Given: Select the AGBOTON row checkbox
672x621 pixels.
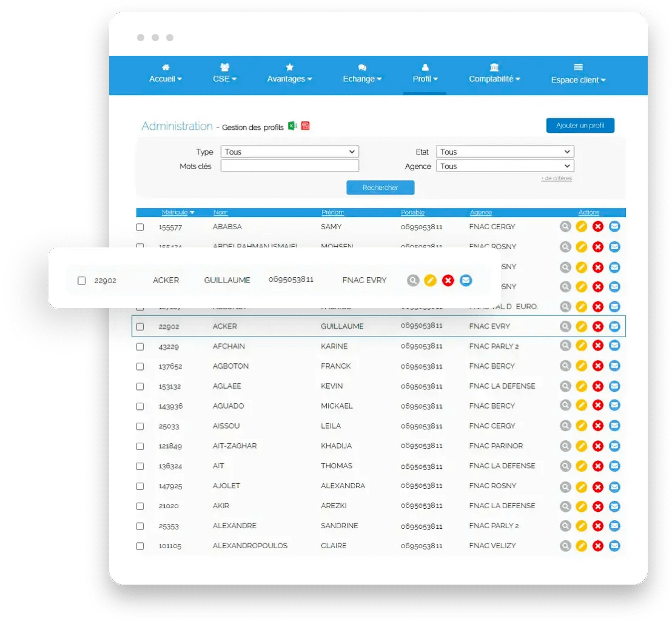Looking at the screenshot, I should click(140, 366).
